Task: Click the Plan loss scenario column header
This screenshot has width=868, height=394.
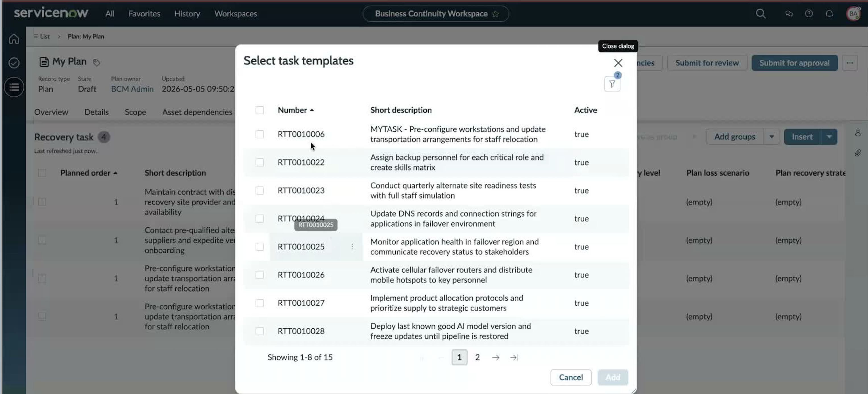Action: coord(718,173)
